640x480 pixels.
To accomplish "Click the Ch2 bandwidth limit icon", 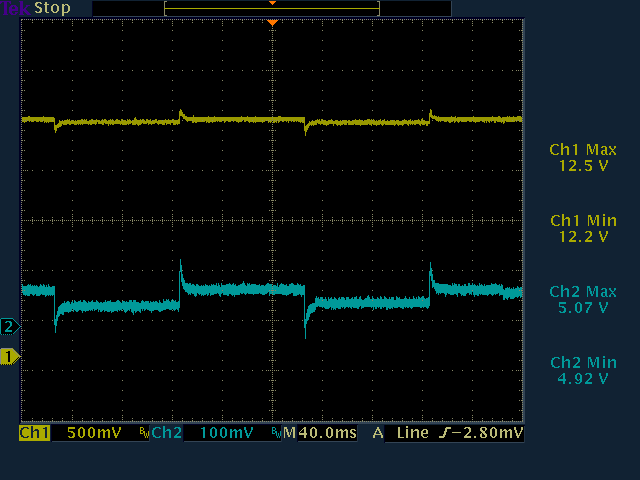I will (275, 434).
